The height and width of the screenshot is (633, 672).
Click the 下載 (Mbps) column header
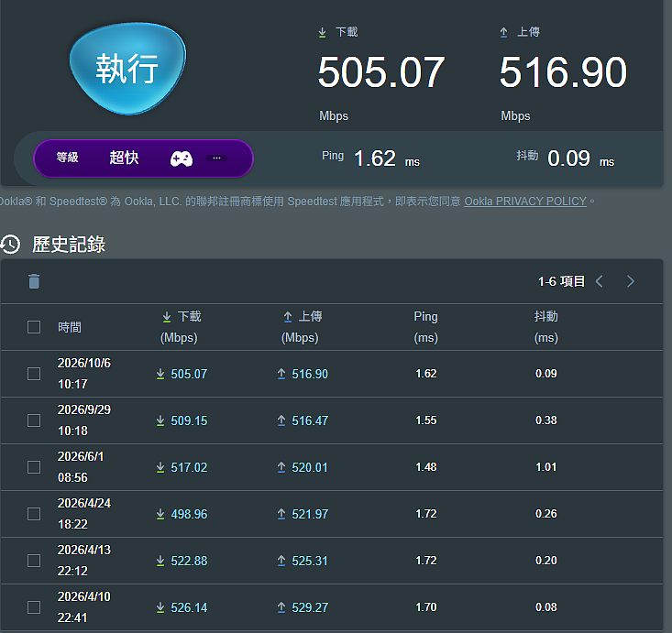180,327
